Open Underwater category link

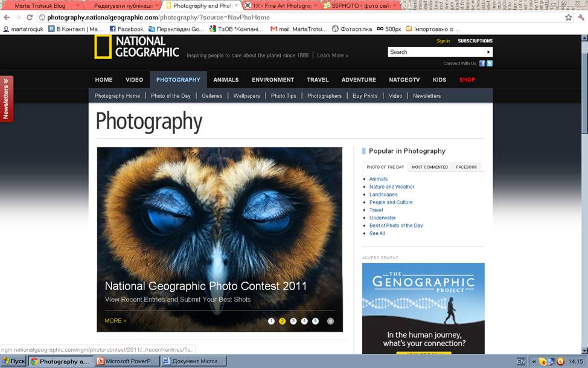[x=383, y=218]
